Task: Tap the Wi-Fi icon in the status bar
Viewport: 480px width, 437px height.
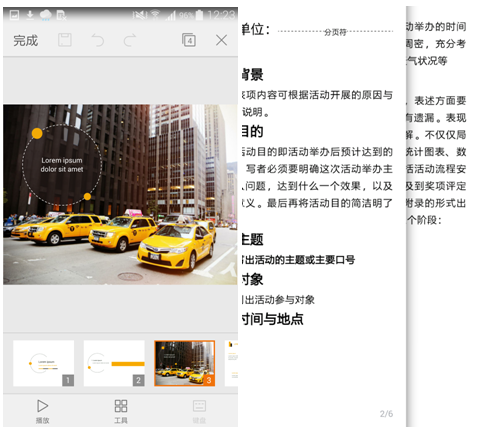Action: coord(155,15)
